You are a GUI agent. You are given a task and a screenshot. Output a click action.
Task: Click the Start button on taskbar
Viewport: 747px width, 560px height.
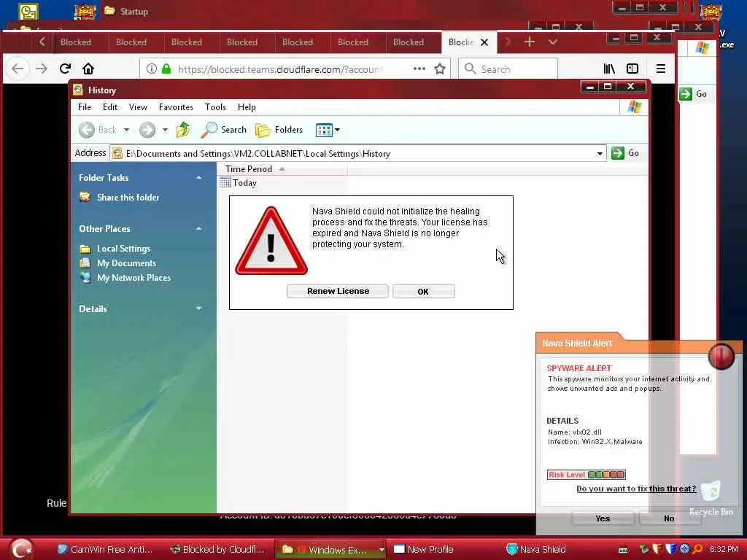tap(22, 548)
